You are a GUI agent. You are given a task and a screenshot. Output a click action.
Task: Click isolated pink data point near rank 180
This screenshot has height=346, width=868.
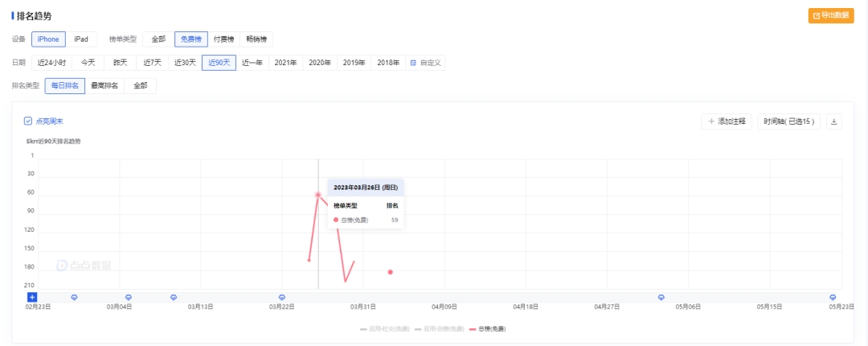coord(391,272)
